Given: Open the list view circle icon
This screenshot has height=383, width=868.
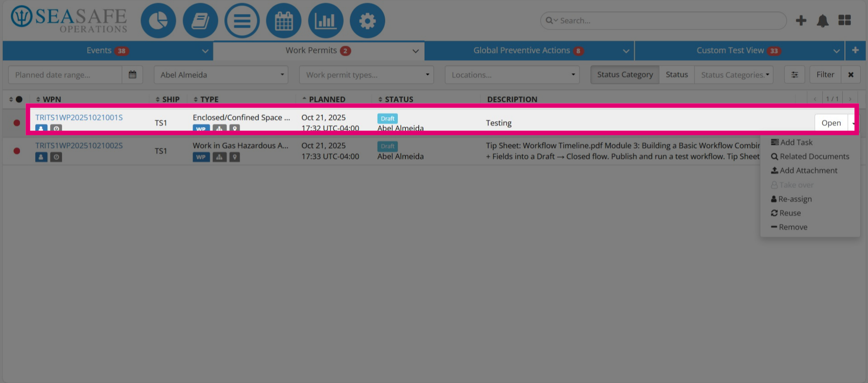Looking at the screenshot, I should [x=242, y=20].
